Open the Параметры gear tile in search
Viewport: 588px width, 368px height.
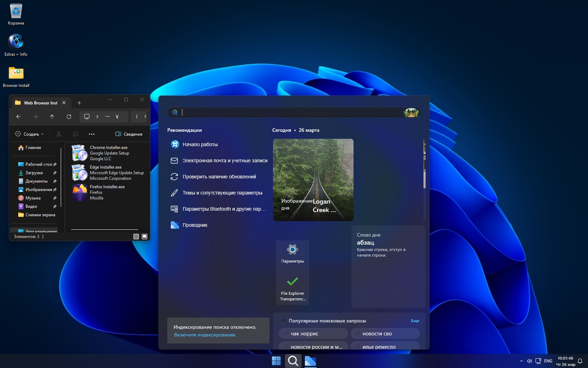click(x=292, y=253)
